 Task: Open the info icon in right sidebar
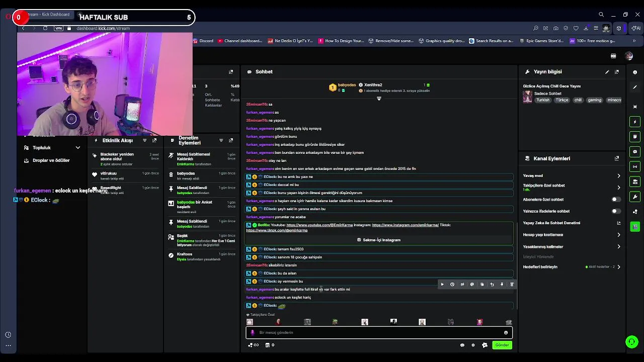[x=635, y=72]
